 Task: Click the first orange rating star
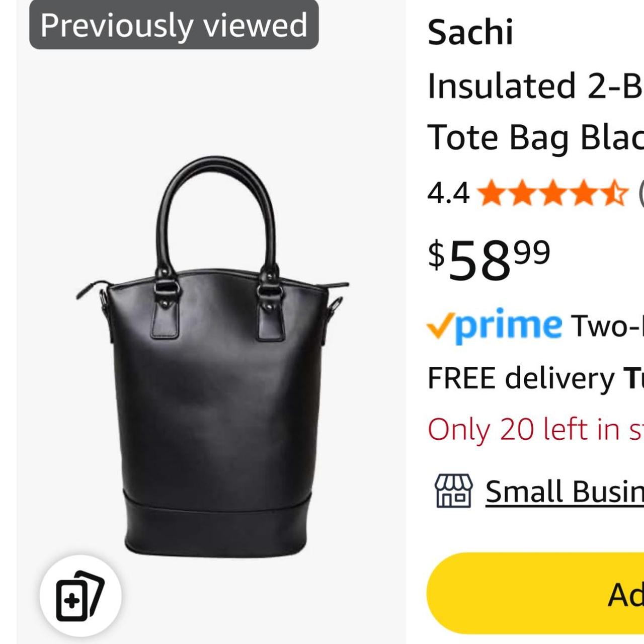click(492, 193)
